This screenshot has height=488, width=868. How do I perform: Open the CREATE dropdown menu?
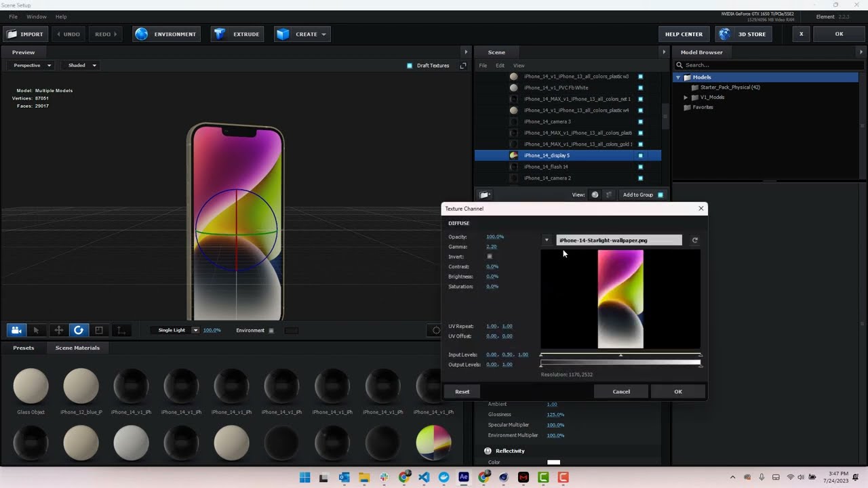pyautogui.click(x=302, y=34)
